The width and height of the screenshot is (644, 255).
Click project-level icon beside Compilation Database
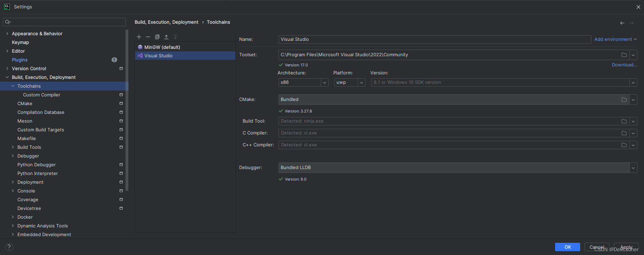(x=121, y=112)
